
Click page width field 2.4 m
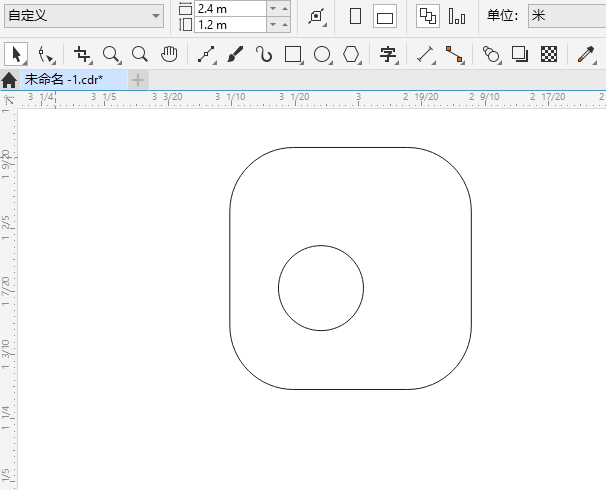coord(230,9)
